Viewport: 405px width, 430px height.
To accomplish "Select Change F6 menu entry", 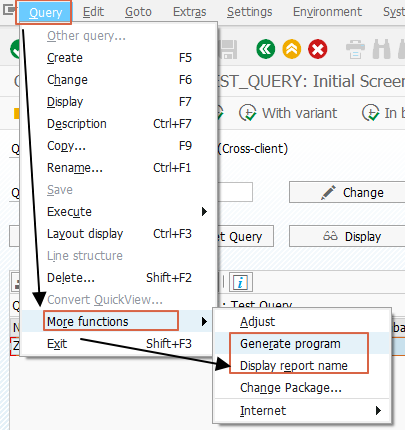I will pos(119,80).
